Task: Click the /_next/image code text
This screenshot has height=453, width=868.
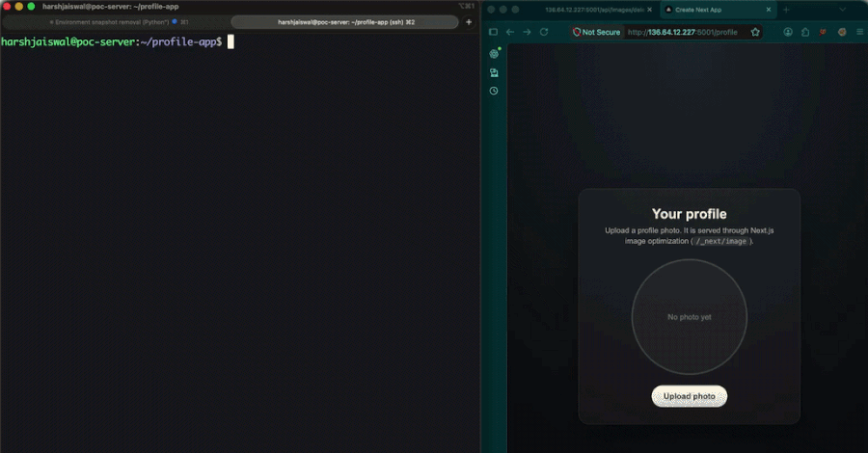Action: pos(720,241)
